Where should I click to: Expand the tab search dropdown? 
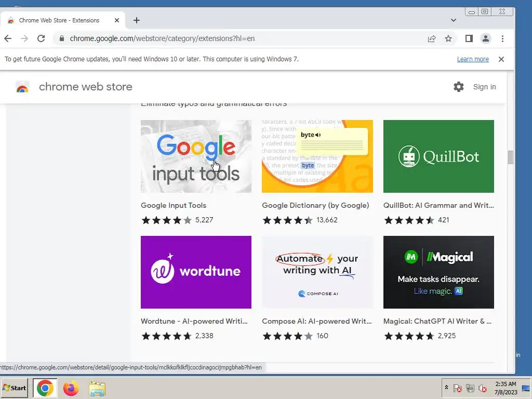(453, 20)
